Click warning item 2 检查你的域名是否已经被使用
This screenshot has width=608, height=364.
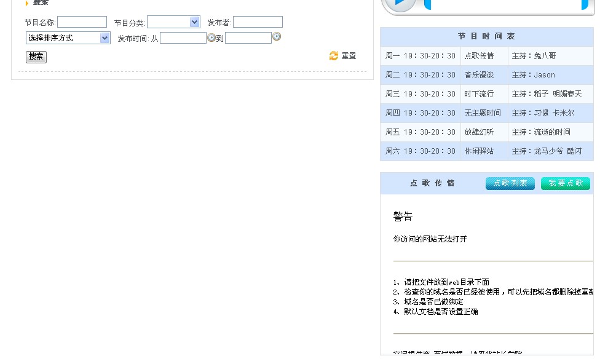coord(493,291)
